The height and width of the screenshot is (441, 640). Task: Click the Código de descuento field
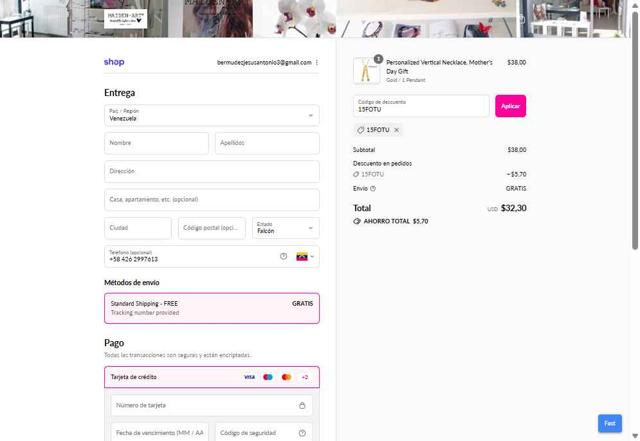pos(421,106)
